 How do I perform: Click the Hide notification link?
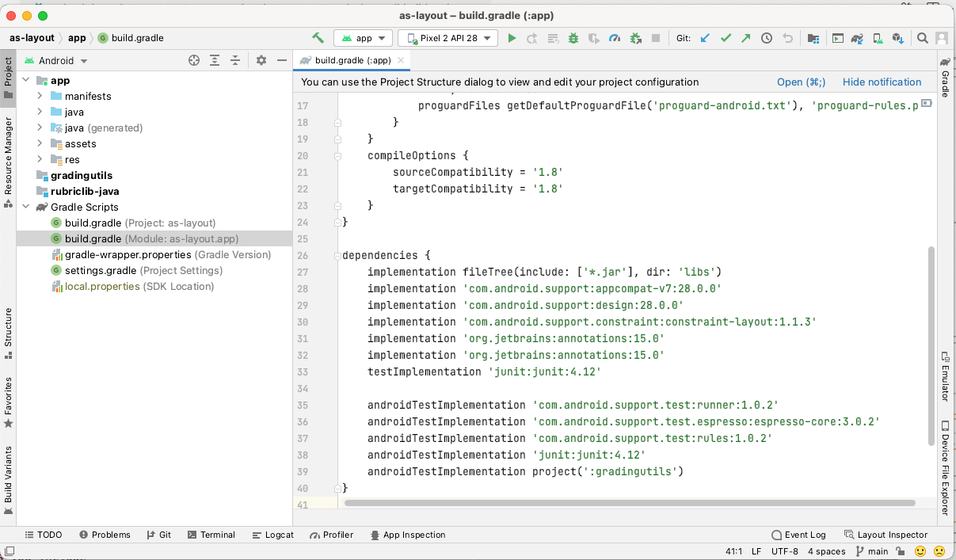point(882,82)
